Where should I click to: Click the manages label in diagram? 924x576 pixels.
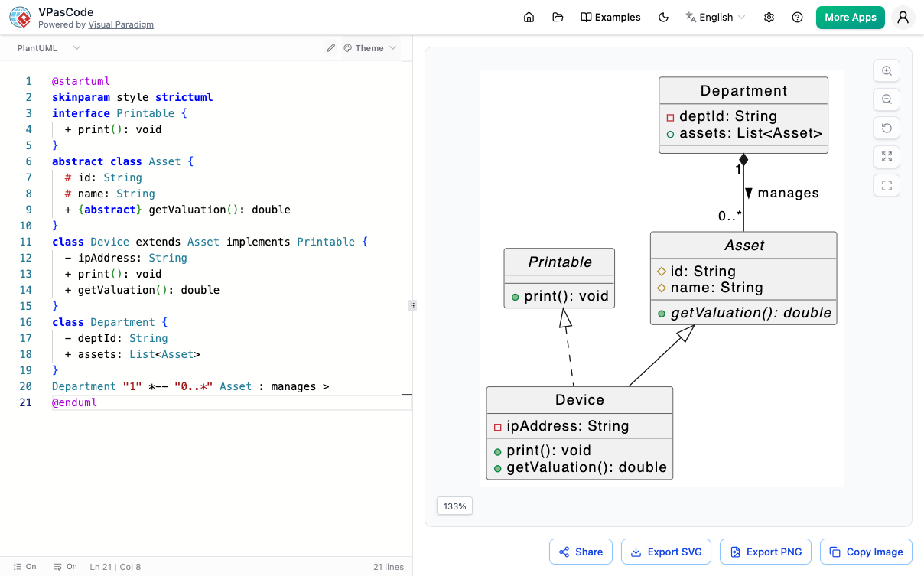click(x=789, y=194)
